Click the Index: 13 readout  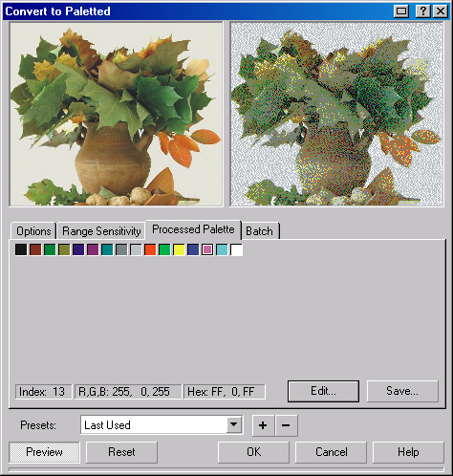point(44,392)
